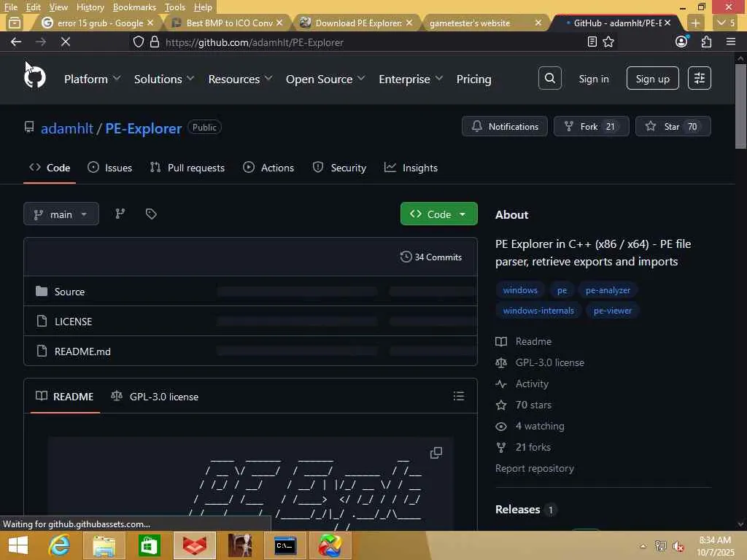Click the Report repository link
Image resolution: width=747 pixels, height=560 pixels.
535,468
